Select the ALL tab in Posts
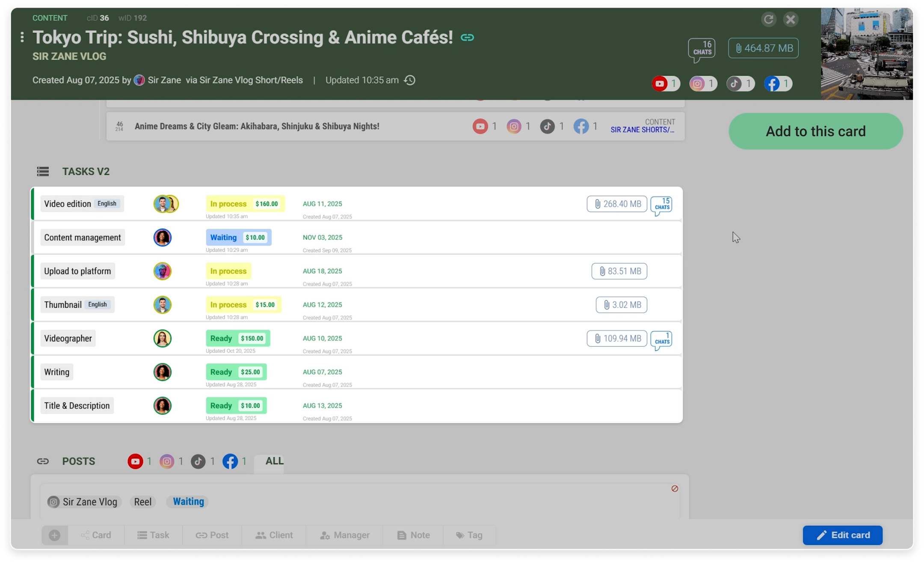This screenshot has height=563, width=924. coord(274,461)
